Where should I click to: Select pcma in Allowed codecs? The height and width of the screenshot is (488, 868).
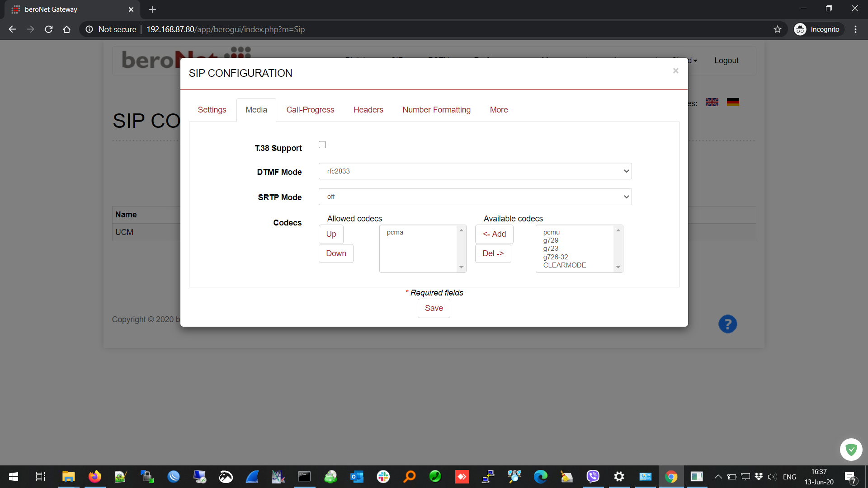395,232
